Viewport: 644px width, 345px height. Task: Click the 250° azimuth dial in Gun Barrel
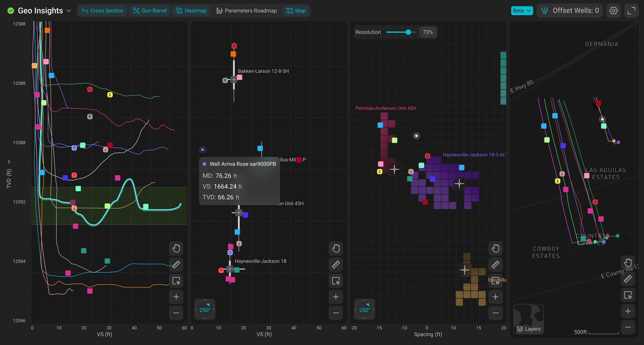[x=205, y=309]
